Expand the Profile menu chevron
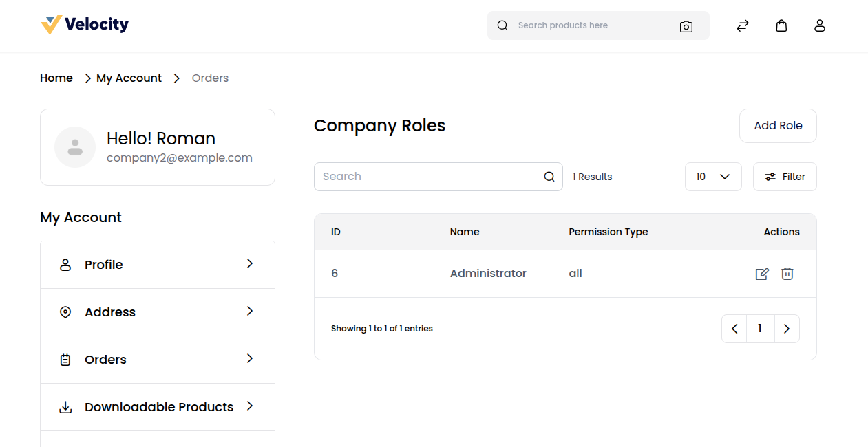The width and height of the screenshot is (868, 447). [x=250, y=264]
